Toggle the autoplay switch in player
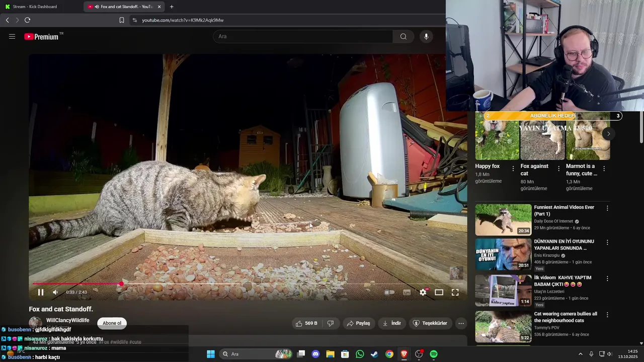The image size is (644, 362). (389, 292)
